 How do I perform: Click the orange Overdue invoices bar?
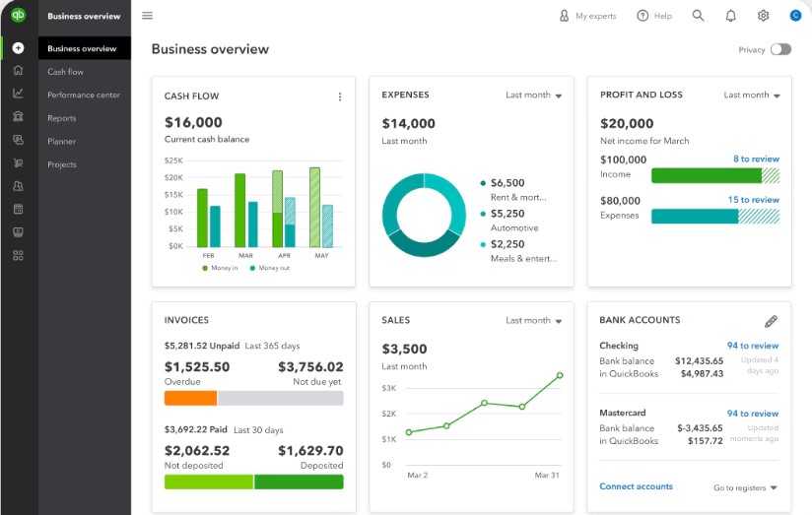[190, 398]
